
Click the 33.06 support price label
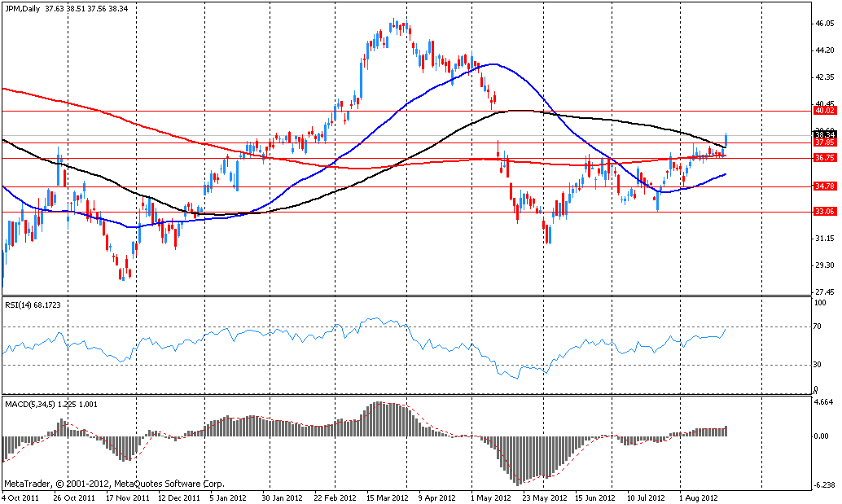tap(825, 212)
